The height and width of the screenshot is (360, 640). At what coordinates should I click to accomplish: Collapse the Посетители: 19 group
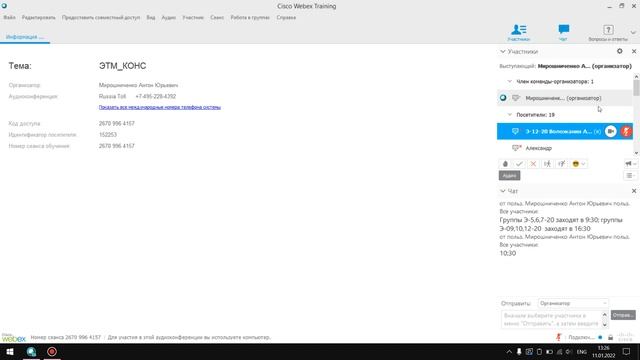click(x=509, y=115)
